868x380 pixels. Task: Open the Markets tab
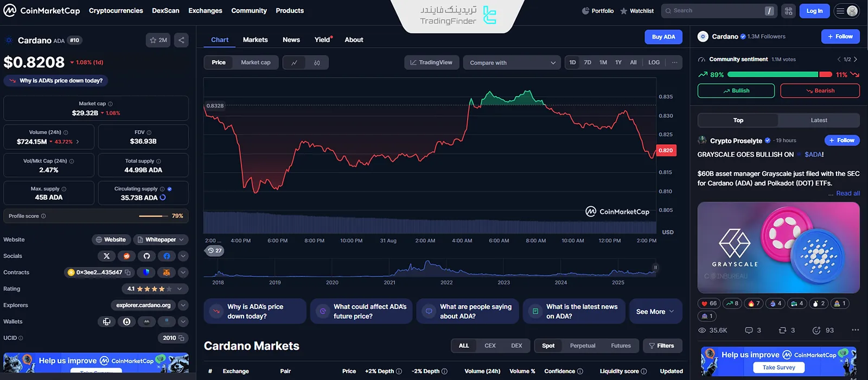pyautogui.click(x=255, y=40)
